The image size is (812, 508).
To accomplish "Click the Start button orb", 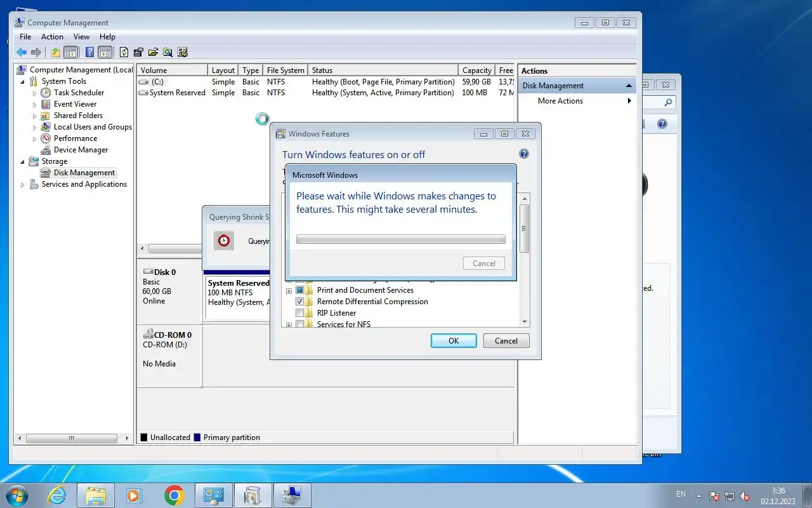I will click(x=17, y=495).
